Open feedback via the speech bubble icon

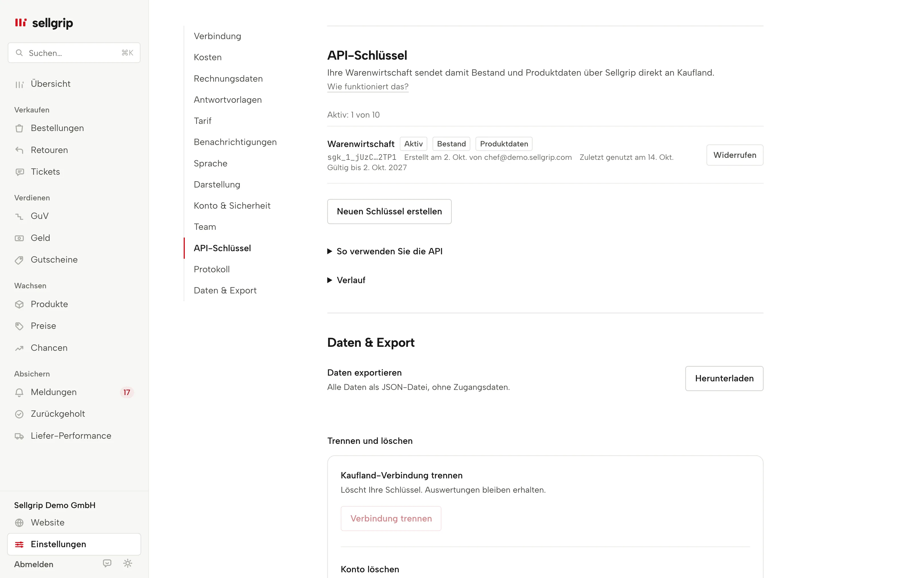pyautogui.click(x=107, y=563)
